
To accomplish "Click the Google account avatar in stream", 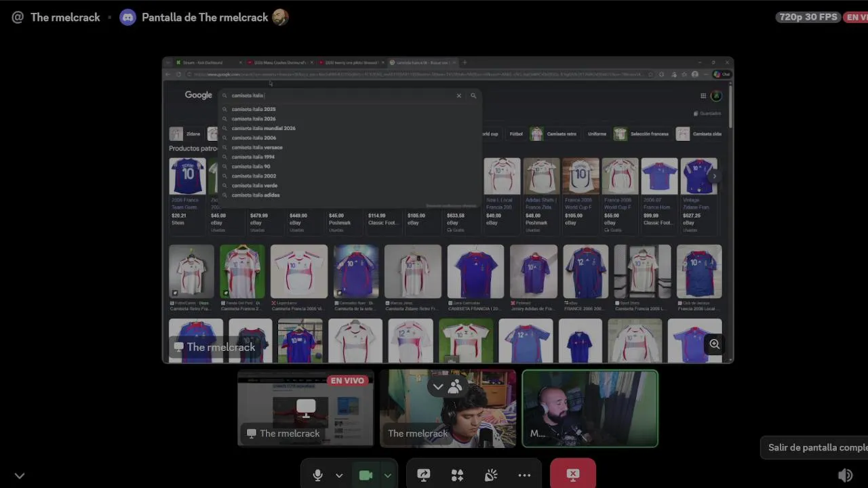I will pos(716,96).
